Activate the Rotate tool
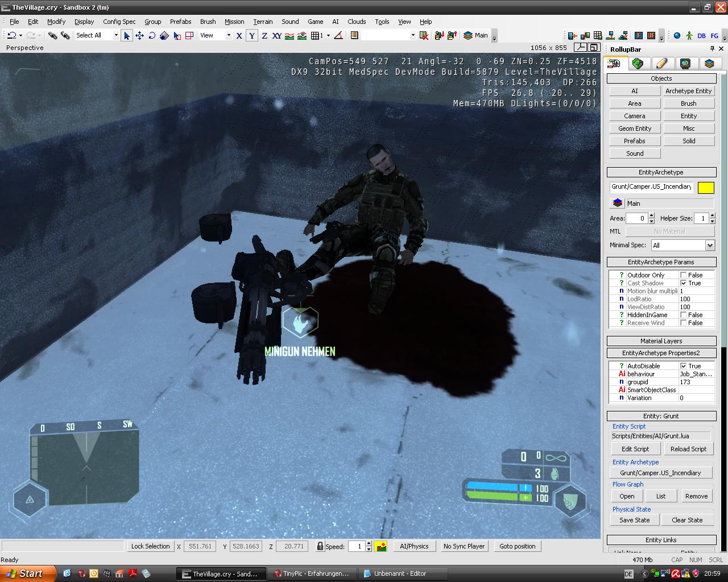 [152, 35]
